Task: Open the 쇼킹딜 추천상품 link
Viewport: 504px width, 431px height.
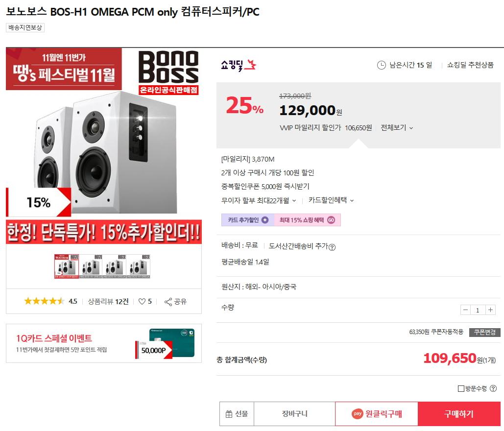Action: [470, 65]
